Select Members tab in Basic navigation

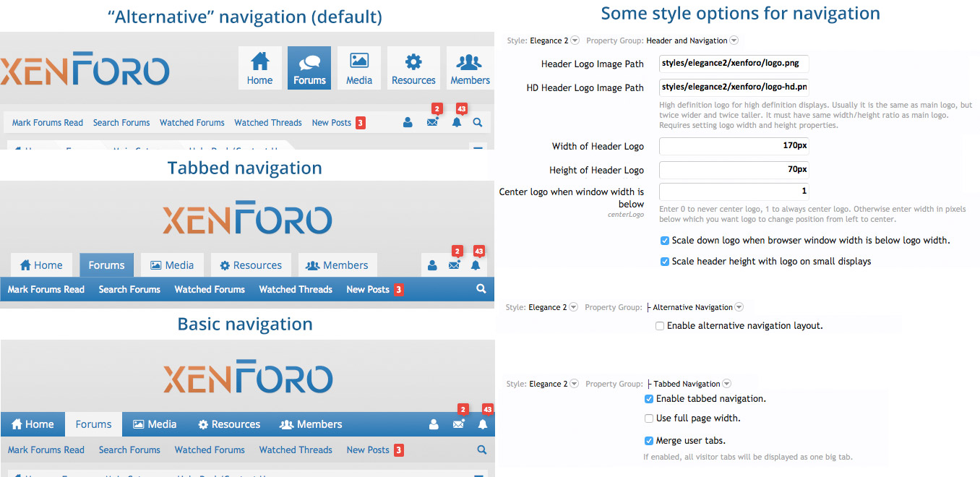tap(311, 424)
